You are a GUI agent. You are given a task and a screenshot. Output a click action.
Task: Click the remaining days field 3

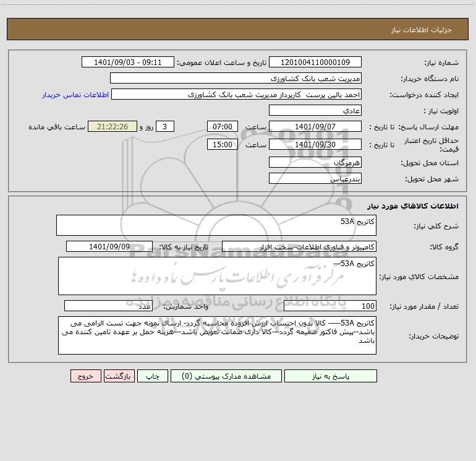point(165,126)
